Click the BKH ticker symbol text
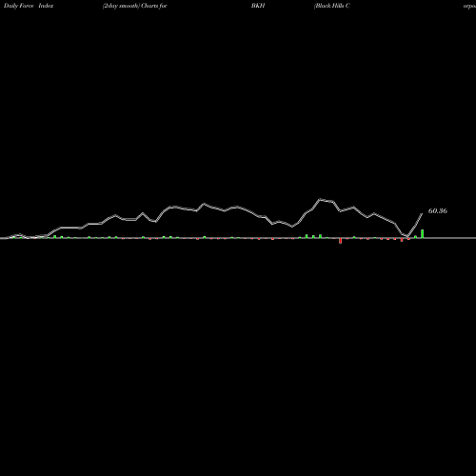 click(x=258, y=6)
